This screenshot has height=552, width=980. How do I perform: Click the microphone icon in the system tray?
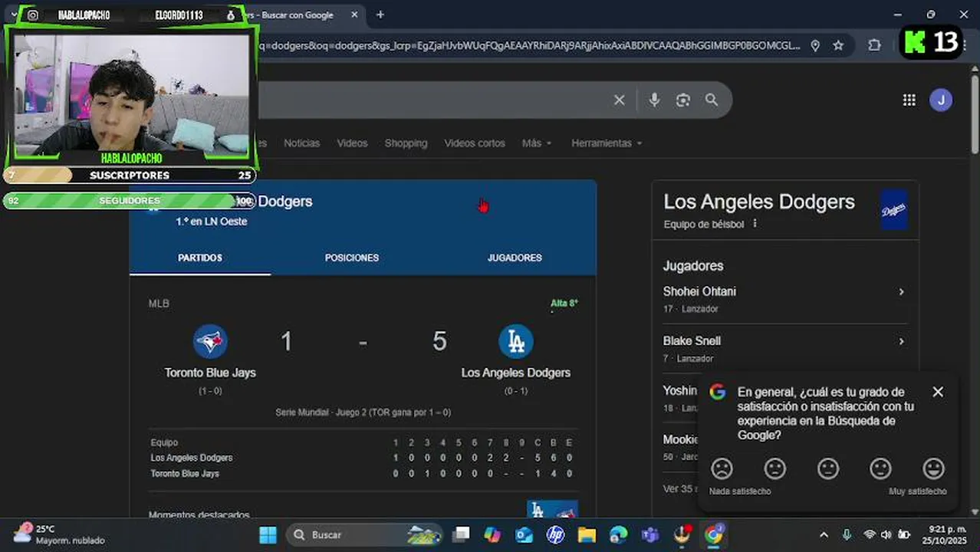click(x=847, y=534)
